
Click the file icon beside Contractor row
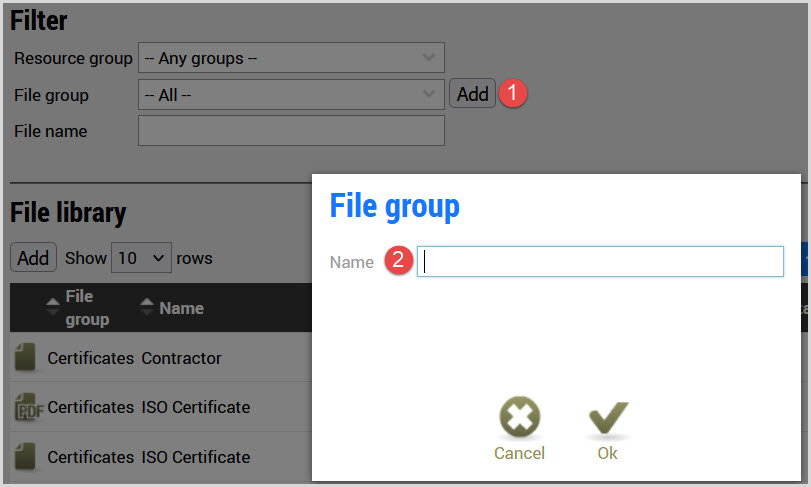pos(26,357)
